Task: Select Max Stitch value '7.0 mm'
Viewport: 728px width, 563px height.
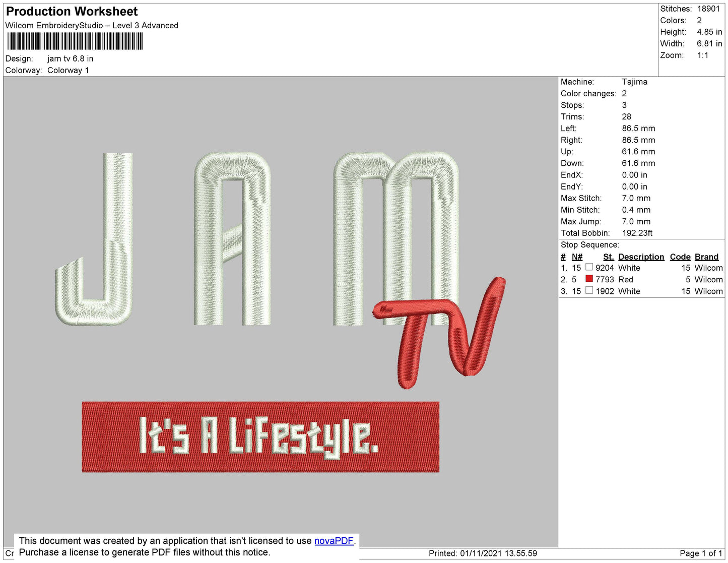Action: point(636,198)
